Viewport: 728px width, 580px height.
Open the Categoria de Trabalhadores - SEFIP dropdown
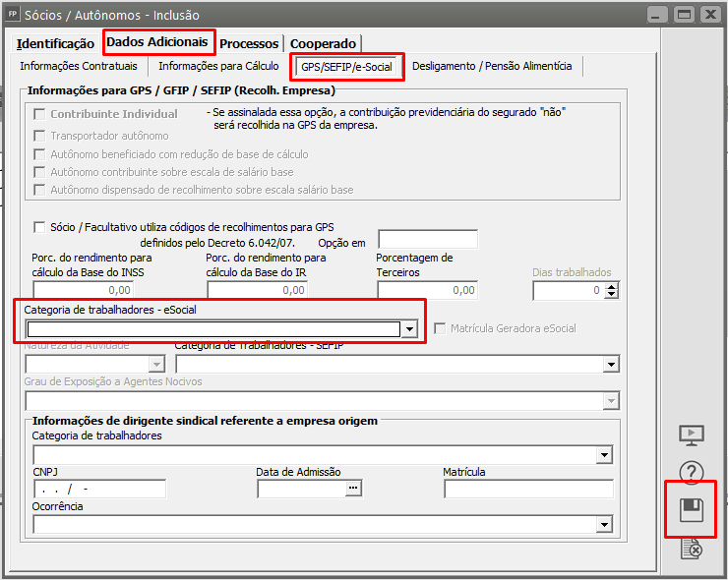[x=610, y=365]
